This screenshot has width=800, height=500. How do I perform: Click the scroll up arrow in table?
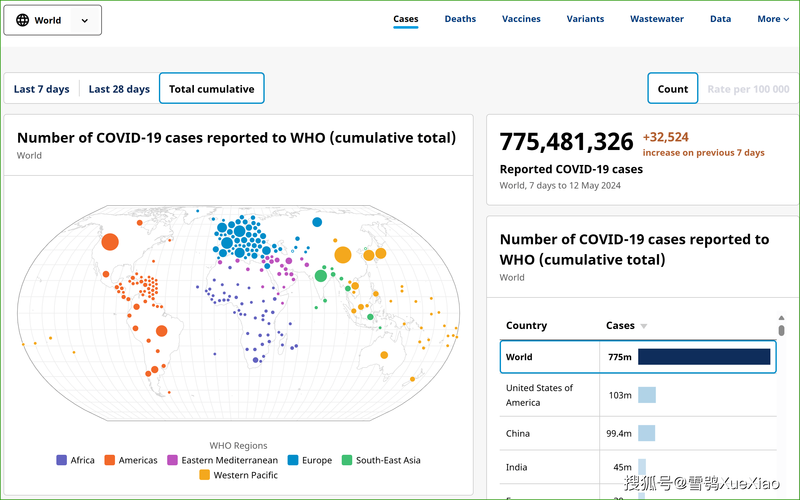pyautogui.click(x=781, y=320)
